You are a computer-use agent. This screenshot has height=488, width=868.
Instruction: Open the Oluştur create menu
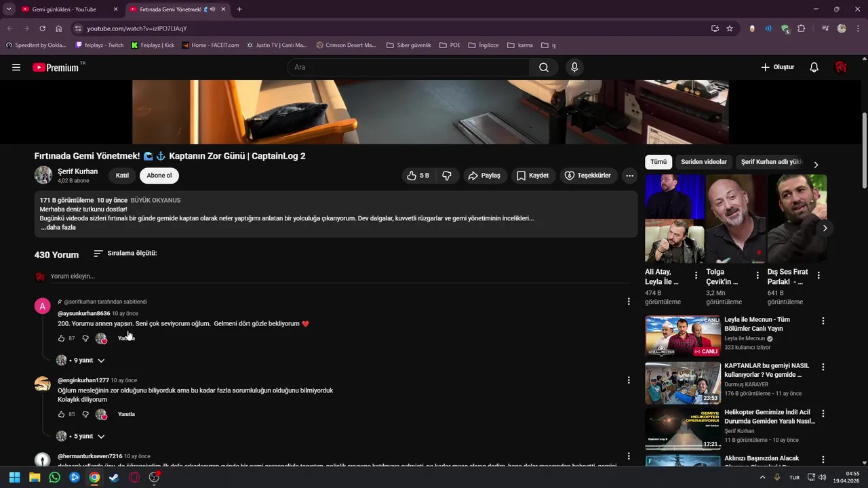pos(777,67)
